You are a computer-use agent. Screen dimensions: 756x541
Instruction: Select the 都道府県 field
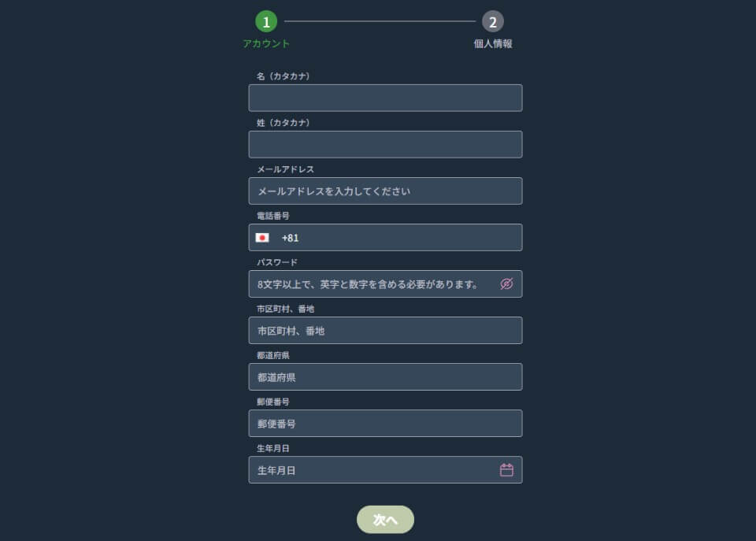pos(385,377)
